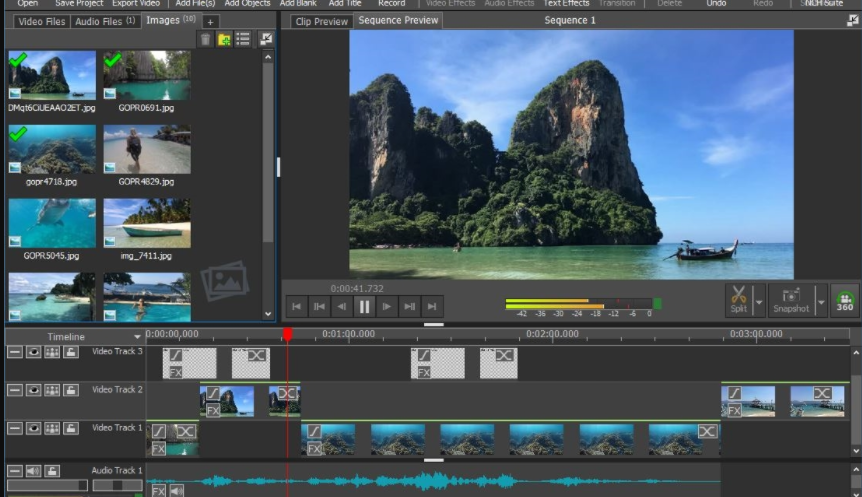Image resolution: width=862 pixels, height=497 pixels.
Task: Collapse Video Track 3 with minus button
Action: click(14, 352)
